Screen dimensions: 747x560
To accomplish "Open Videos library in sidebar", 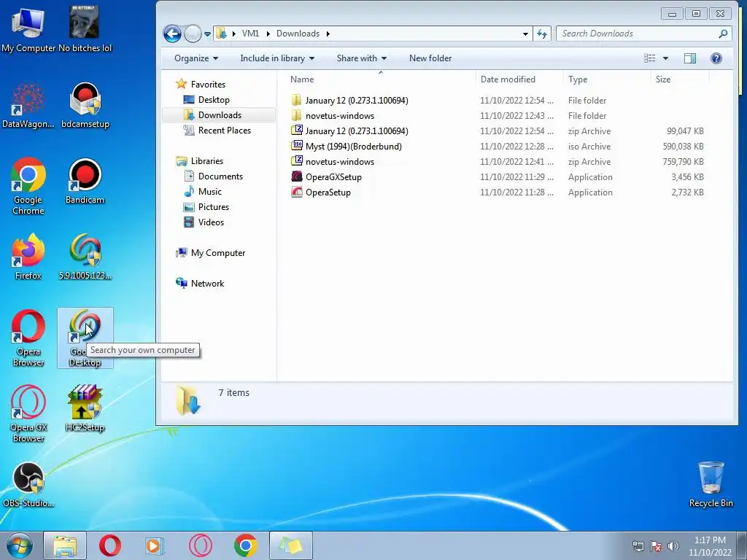I will tap(211, 222).
